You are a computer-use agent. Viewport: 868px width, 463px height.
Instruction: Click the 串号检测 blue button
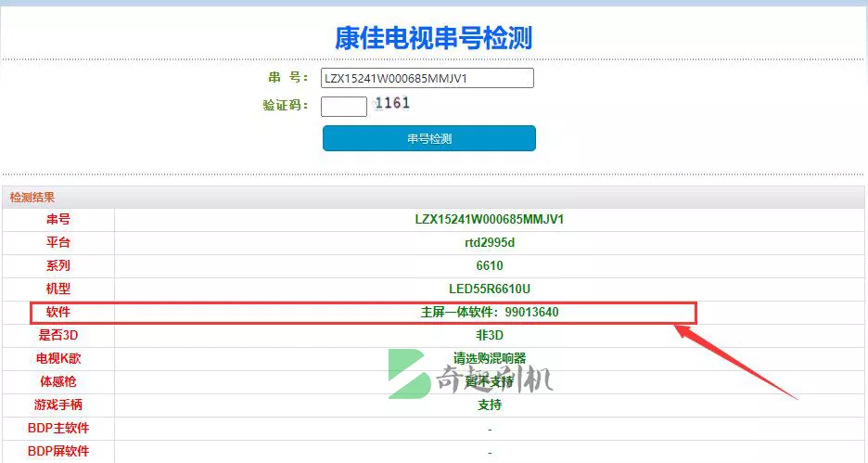[429, 138]
